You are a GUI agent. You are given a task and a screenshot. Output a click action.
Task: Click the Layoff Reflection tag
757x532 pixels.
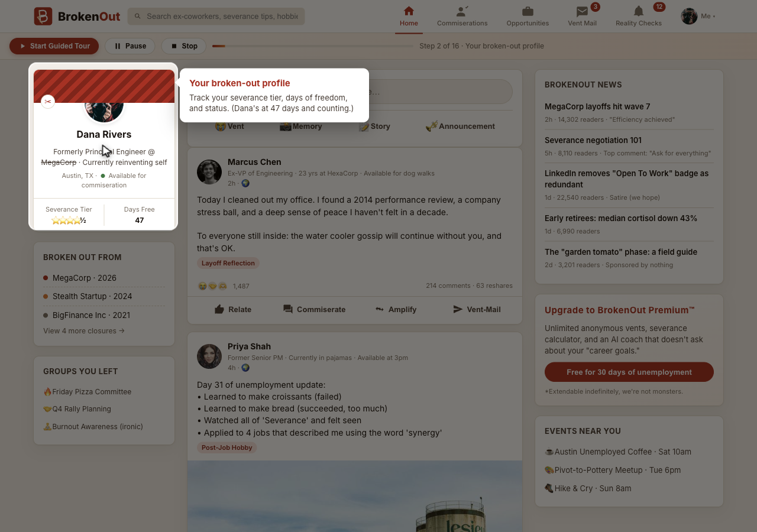(228, 264)
